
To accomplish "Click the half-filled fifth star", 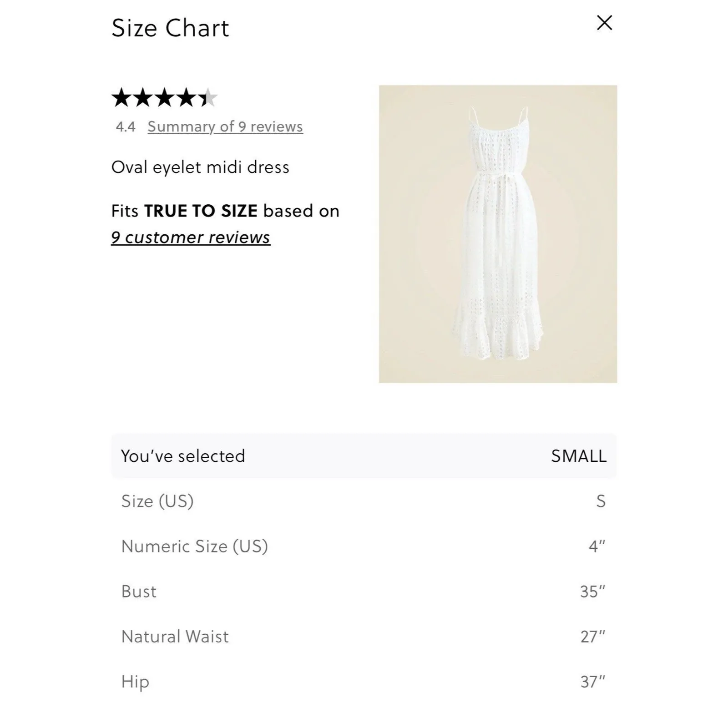I will pos(208,97).
